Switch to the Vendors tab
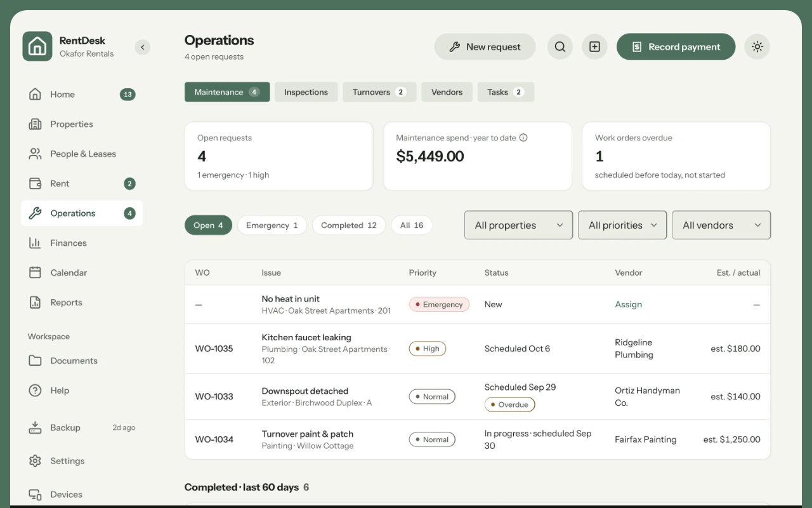The image size is (812, 508). coord(447,92)
